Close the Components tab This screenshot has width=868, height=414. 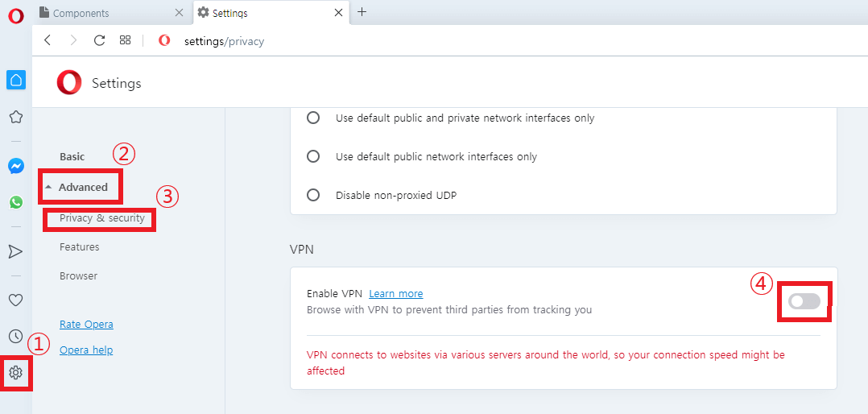tap(178, 13)
